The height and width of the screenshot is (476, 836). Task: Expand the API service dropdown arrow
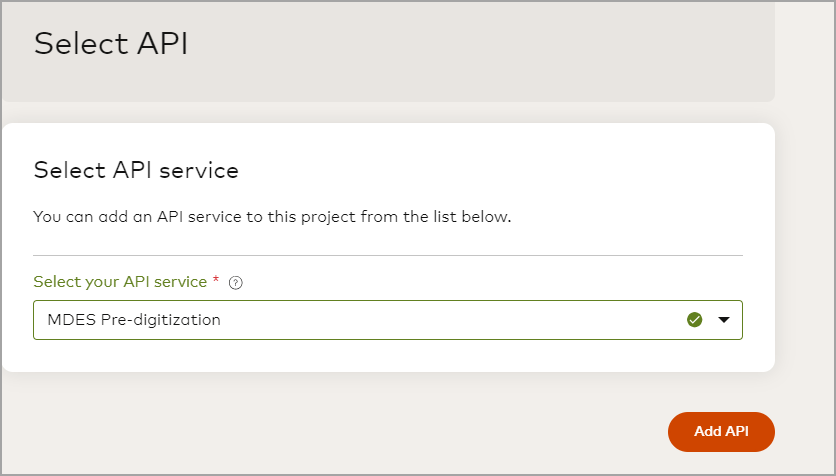coord(724,320)
